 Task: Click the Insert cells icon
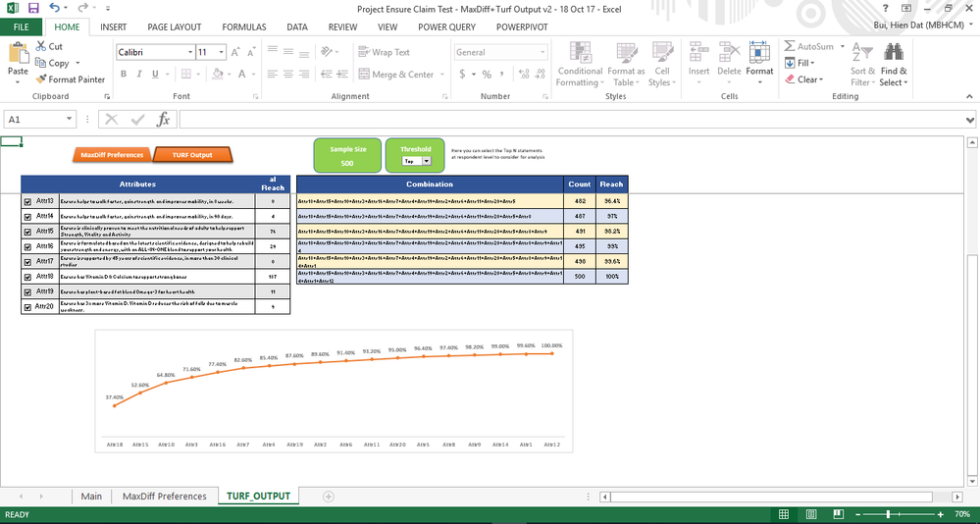(698, 52)
